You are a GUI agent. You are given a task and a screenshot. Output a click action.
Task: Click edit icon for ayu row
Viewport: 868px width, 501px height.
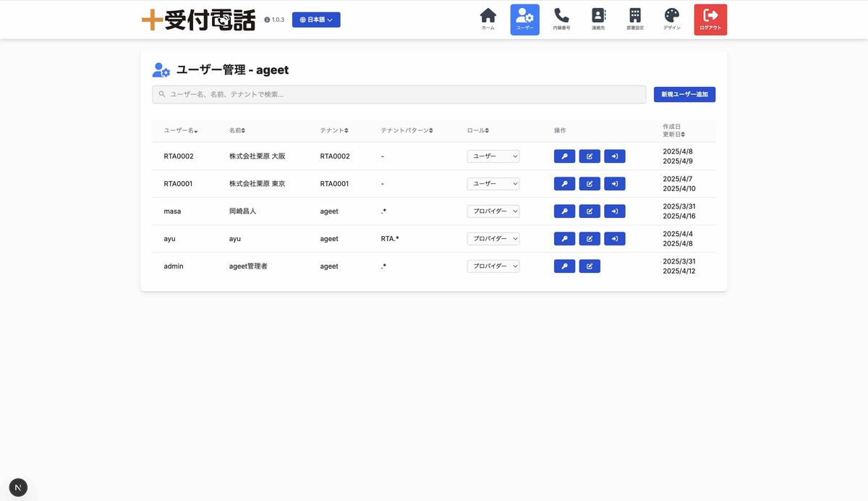coord(590,239)
